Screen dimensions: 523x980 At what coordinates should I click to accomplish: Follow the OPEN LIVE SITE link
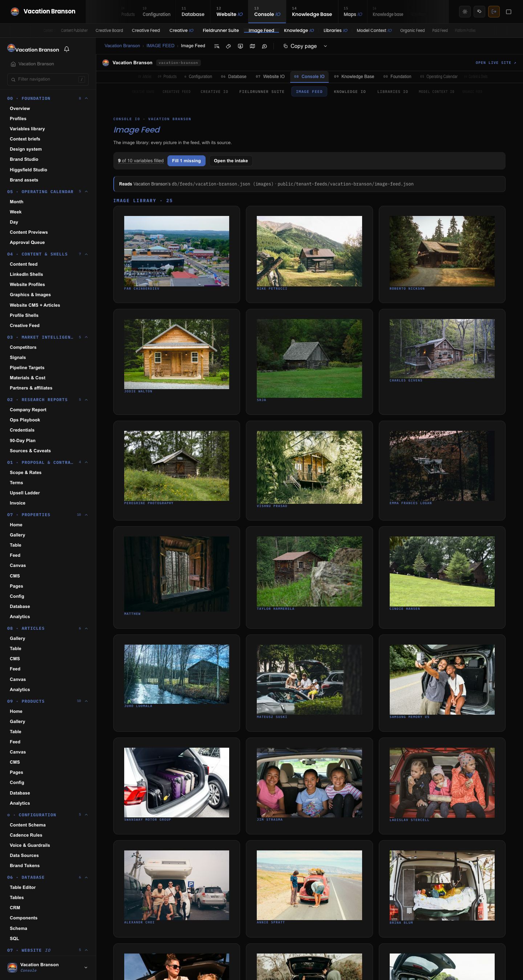496,63
